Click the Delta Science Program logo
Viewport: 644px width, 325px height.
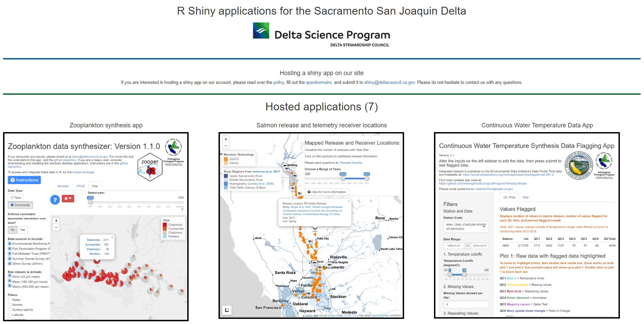tap(321, 35)
